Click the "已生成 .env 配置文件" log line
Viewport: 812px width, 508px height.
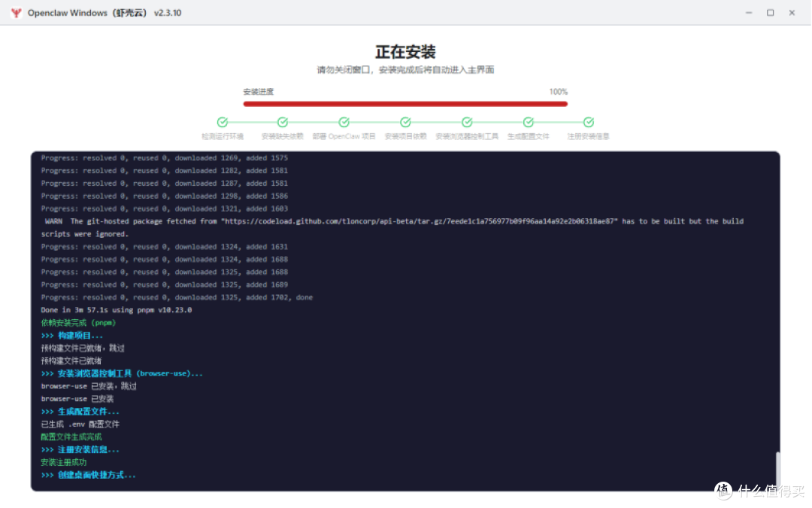(x=80, y=424)
